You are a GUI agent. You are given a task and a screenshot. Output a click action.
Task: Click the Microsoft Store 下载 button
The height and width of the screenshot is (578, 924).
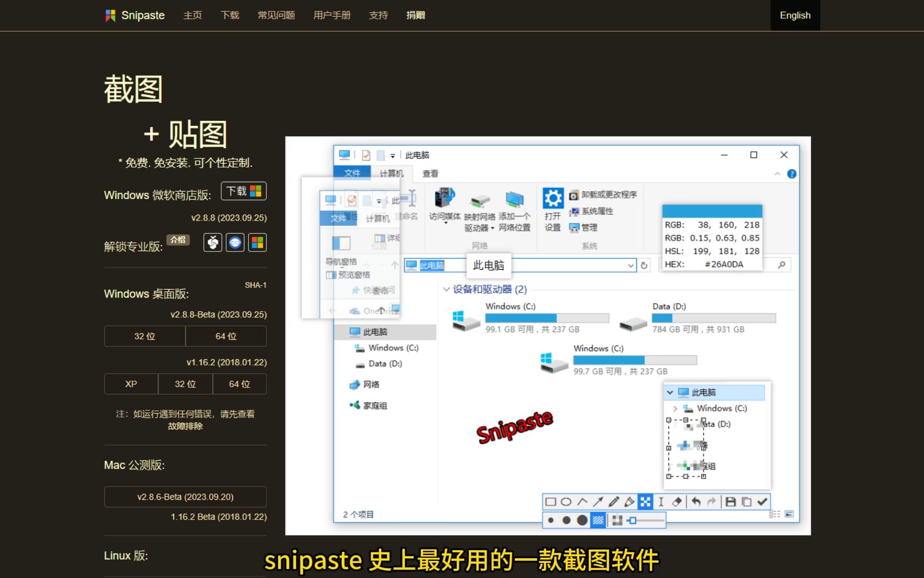pos(244,191)
